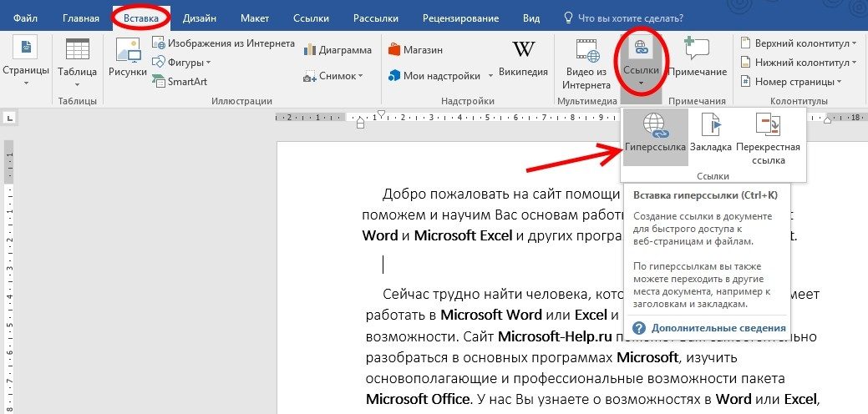Open the Номер страницы dropdown
This screenshot has width=868, height=414.
click(794, 82)
